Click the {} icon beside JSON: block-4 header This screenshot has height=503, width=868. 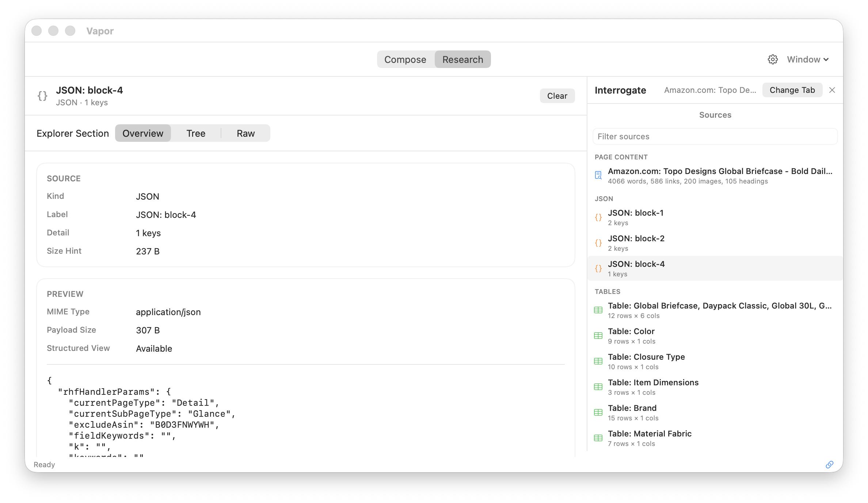[42, 96]
